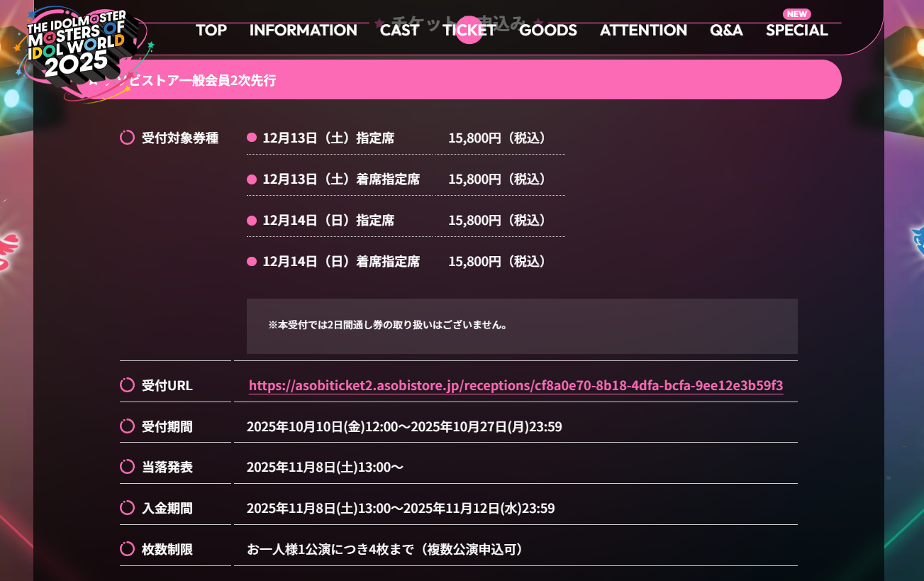Click the 当落発表 label
The height and width of the screenshot is (581, 924).
(167, 467)
